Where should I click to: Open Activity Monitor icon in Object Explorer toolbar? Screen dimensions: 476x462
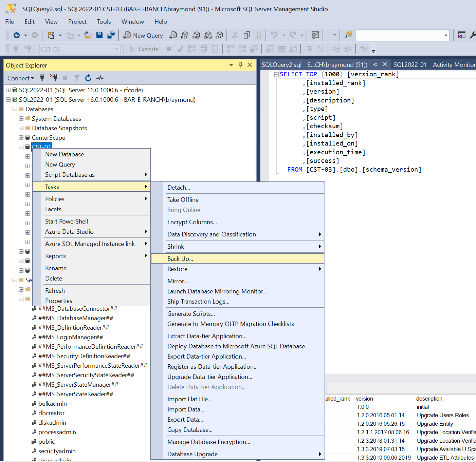point(100,78)
